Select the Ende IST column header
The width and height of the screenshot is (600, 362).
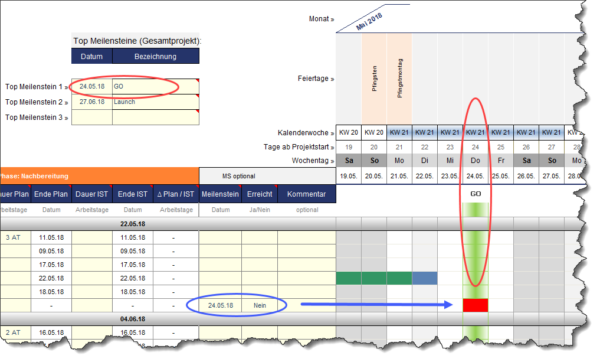tap(132, 194)
